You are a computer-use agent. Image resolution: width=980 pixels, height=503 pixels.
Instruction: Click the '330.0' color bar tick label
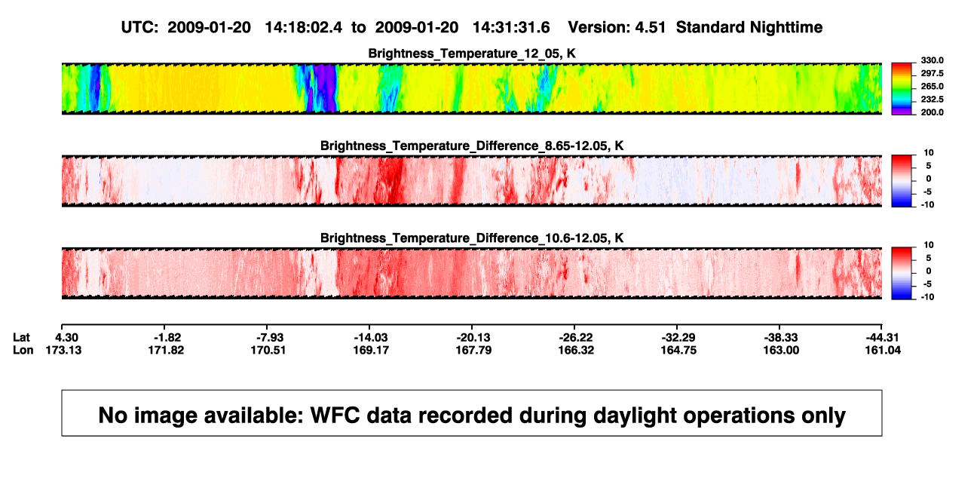pos(933,60)
